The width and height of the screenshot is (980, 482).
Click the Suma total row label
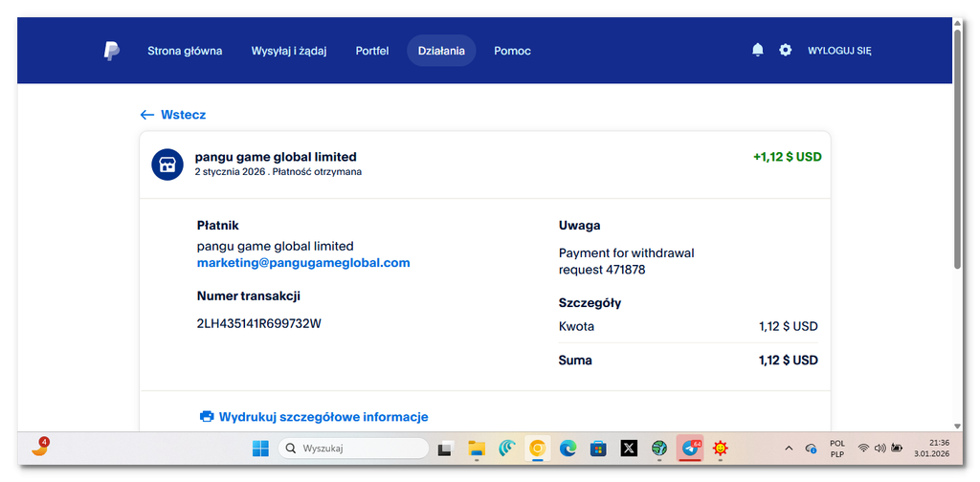pyautogui.click(x=575, y=361)
